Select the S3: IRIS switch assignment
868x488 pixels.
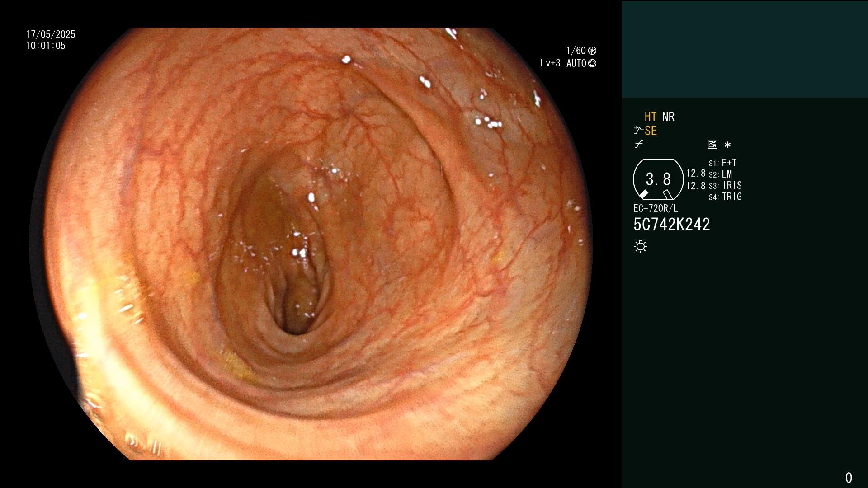(725, 185)
